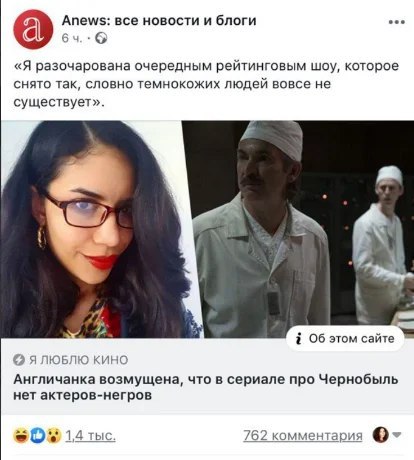Open the three-dot post options menu
Screen dimensions: 414x460
[397, 22]
